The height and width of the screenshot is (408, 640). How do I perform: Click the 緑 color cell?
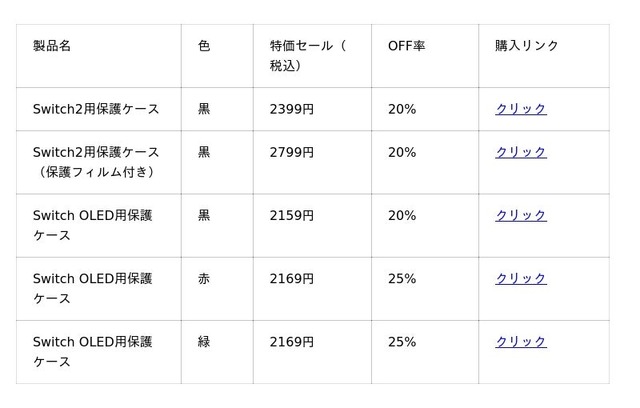pos(204,342)
